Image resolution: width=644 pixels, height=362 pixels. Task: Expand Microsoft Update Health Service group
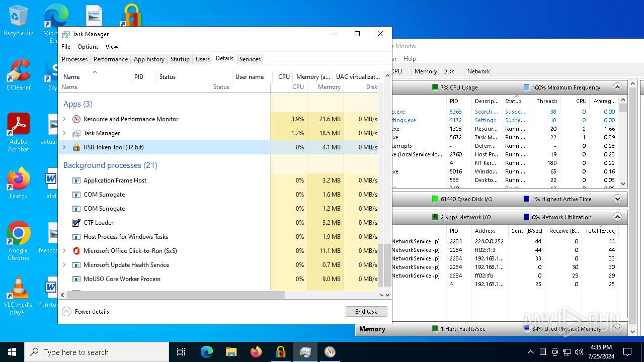pyautogui.click(x=64, y=265)
